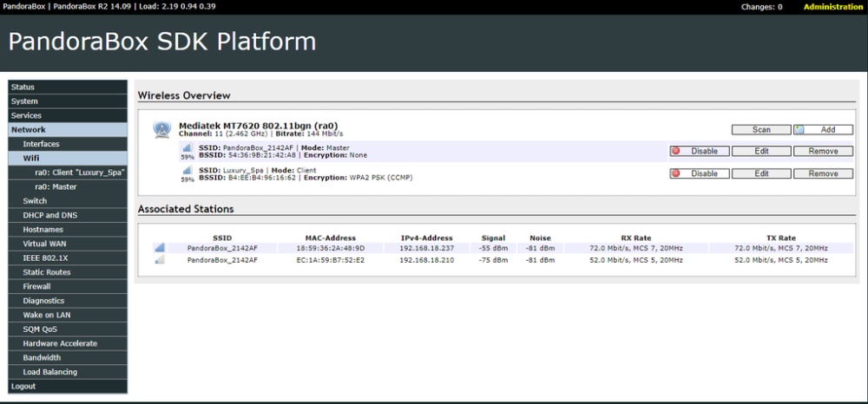This screenshot has height=404, width=868.
Task: Open IEEE 802.1X settings
Action: tap(68, 258)
